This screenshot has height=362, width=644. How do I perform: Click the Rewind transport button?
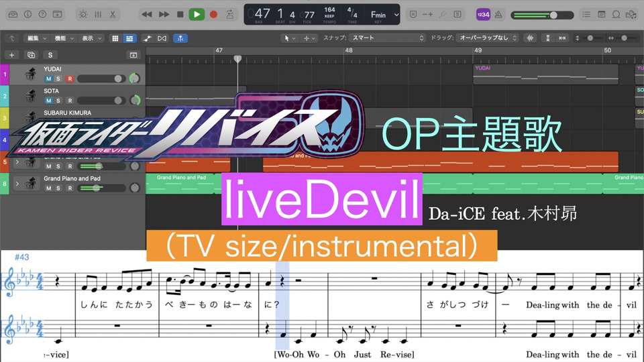click(147, 14)
